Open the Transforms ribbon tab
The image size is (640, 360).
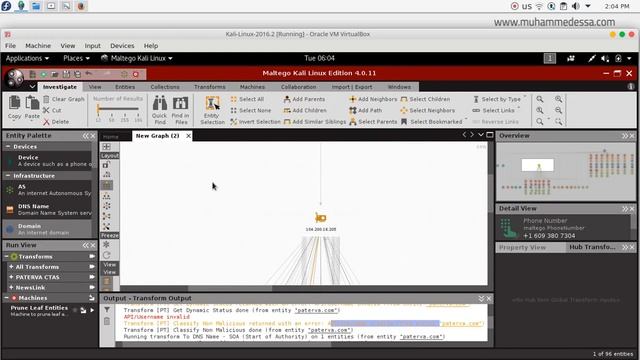[210, 87]
